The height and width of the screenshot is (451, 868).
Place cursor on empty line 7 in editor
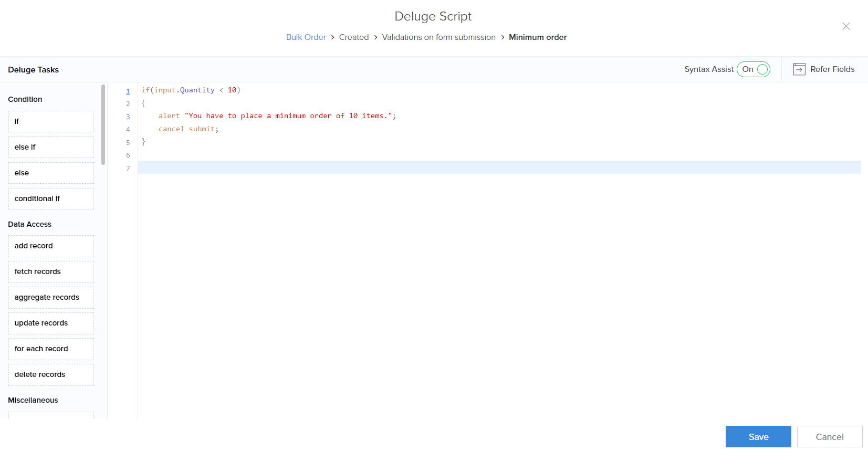click(x=473, y=167)
